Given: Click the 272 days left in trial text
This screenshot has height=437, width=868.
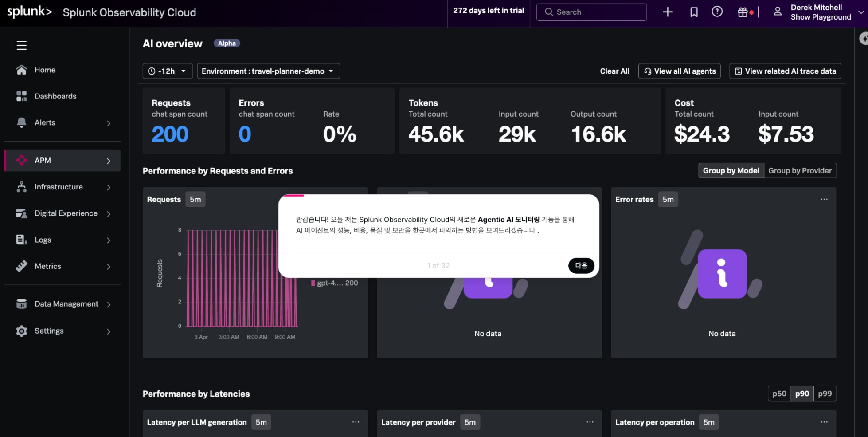Looking at the screenshot, I should tap(489, 10).
